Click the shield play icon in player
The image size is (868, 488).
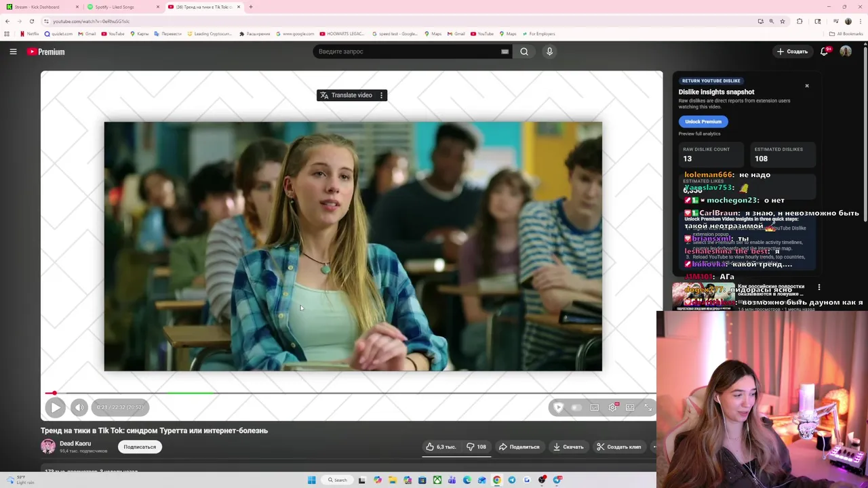click(x=558, y=407)
